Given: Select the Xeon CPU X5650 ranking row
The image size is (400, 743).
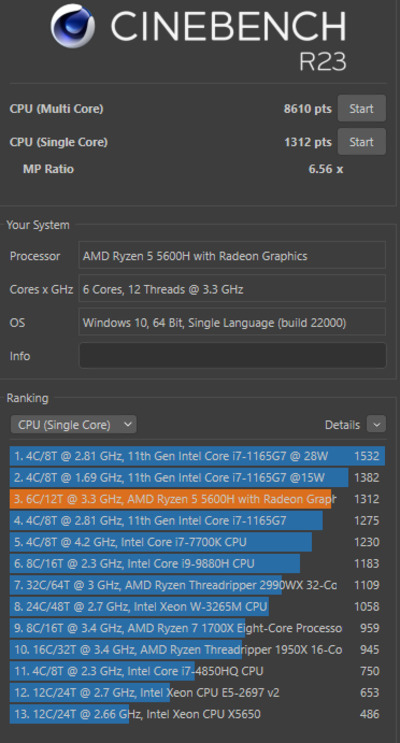Looking at the screenshot, I should point(197,714).
